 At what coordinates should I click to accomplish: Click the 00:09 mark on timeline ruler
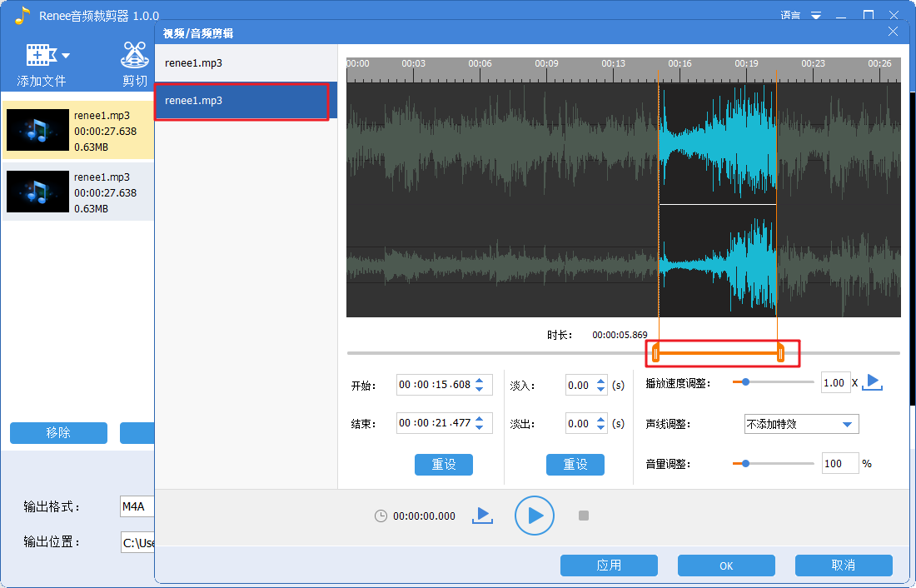(546, 63)
